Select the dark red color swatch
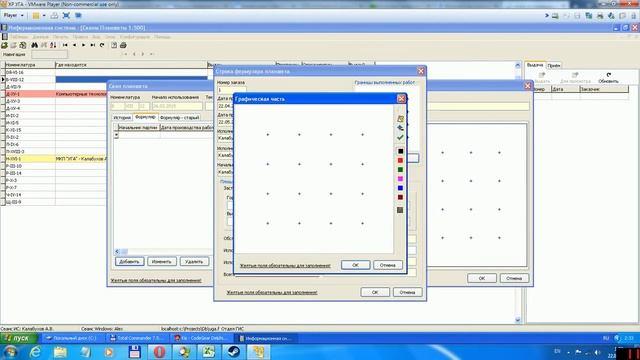Screen dimensions: 640x360 (x=400, y=197)
